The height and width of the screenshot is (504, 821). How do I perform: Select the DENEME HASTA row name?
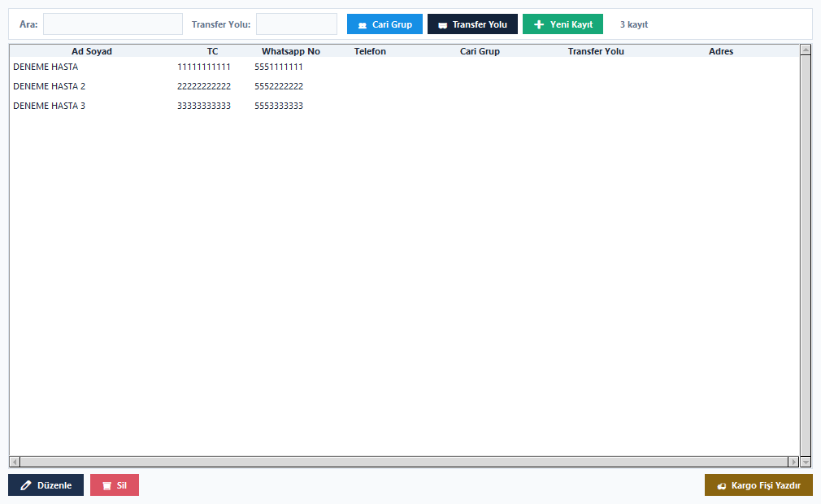click(46, 67)
